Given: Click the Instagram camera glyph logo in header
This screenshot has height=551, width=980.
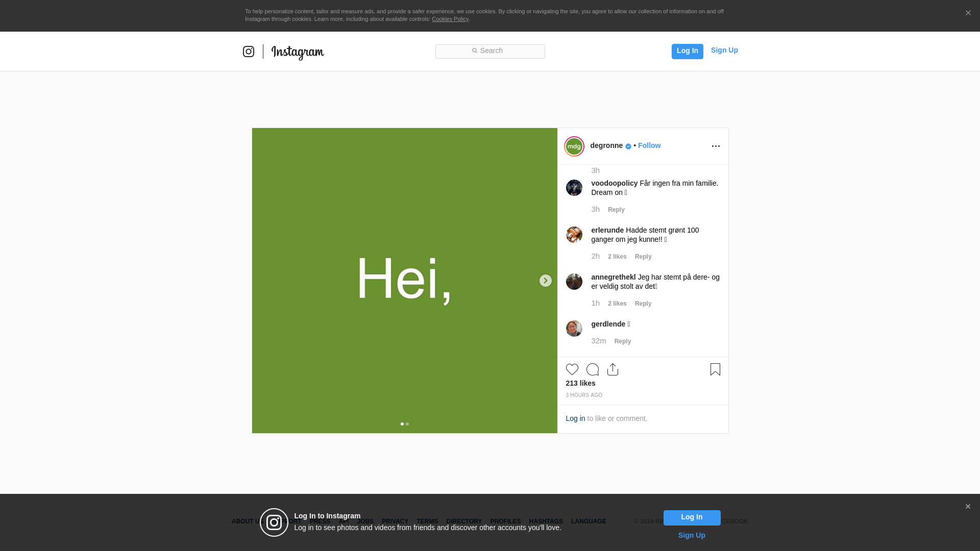Looking at the screenshot, I should (x=249, y=52).
